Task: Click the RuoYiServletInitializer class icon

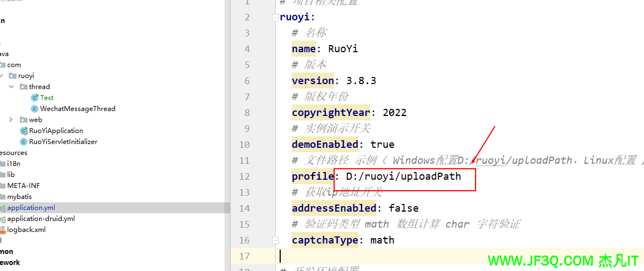Action: click(x=24, y=142)
